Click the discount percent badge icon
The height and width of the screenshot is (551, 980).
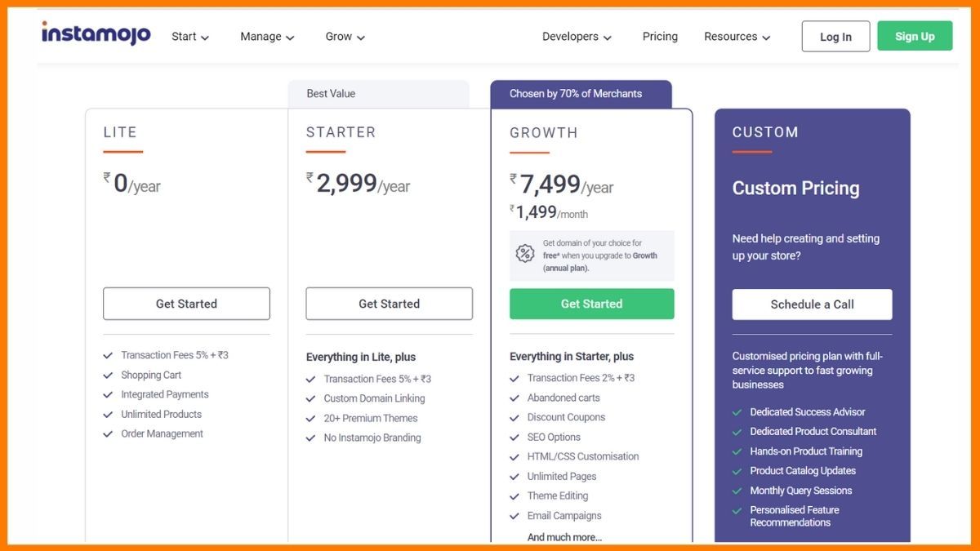pyautogui.click(x=525, y=254)
